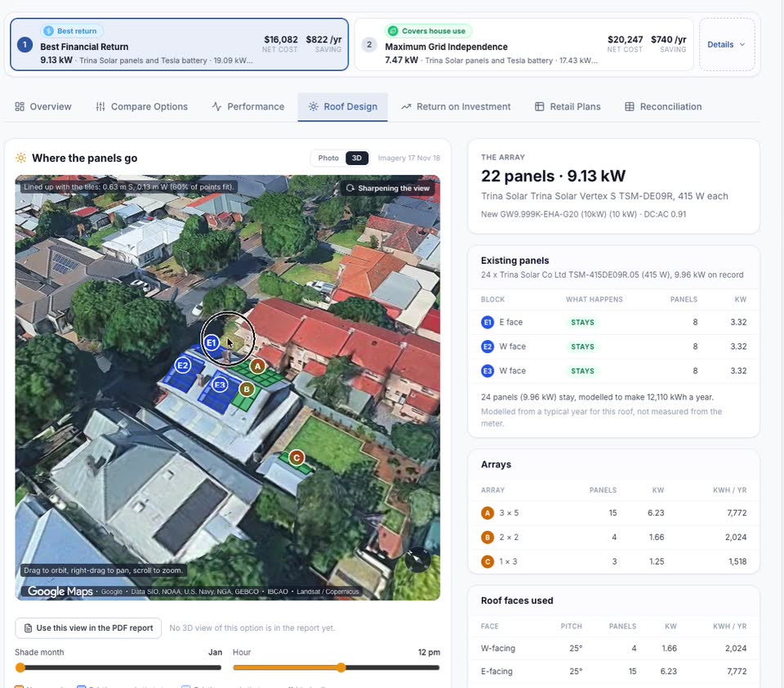Click the E-facing roof face row
The width and height of the screenshot is (784, 688).
point(613,671)
